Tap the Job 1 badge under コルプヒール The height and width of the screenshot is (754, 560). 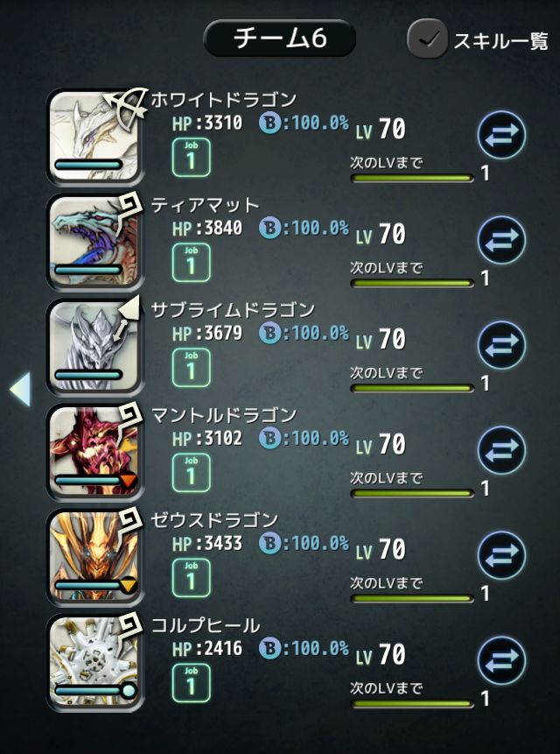191,683
